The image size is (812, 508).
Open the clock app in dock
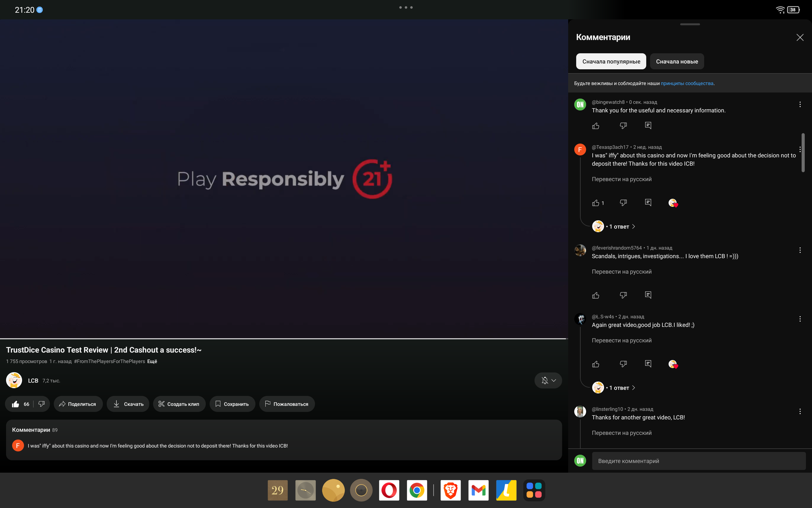pyautogui.click(x=305, y=490)
